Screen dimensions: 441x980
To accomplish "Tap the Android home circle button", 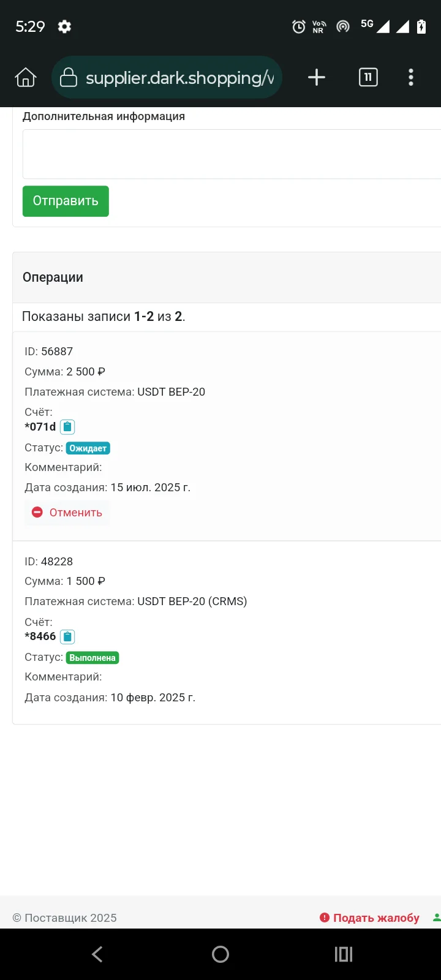I will (x=221, y=954).
